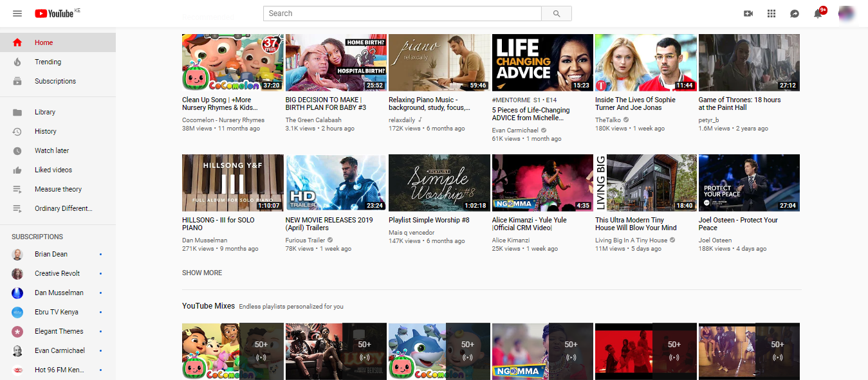Open the hamburger guide menu
This screenshot has height=380, width=868.
17,14
